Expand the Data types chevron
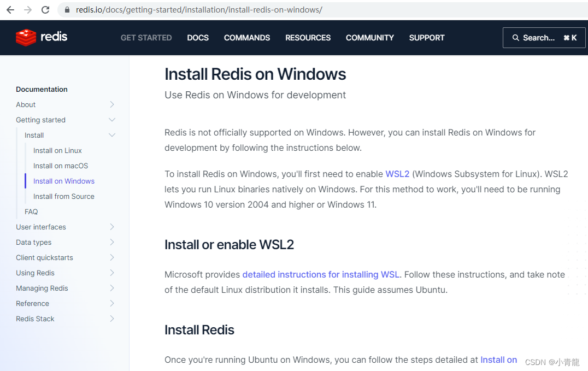 click(111, 243)
